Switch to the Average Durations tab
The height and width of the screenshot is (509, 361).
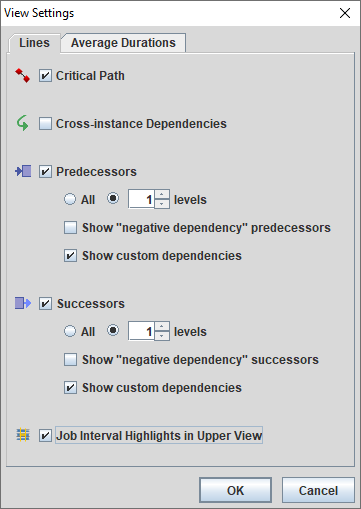click(123, 43)
